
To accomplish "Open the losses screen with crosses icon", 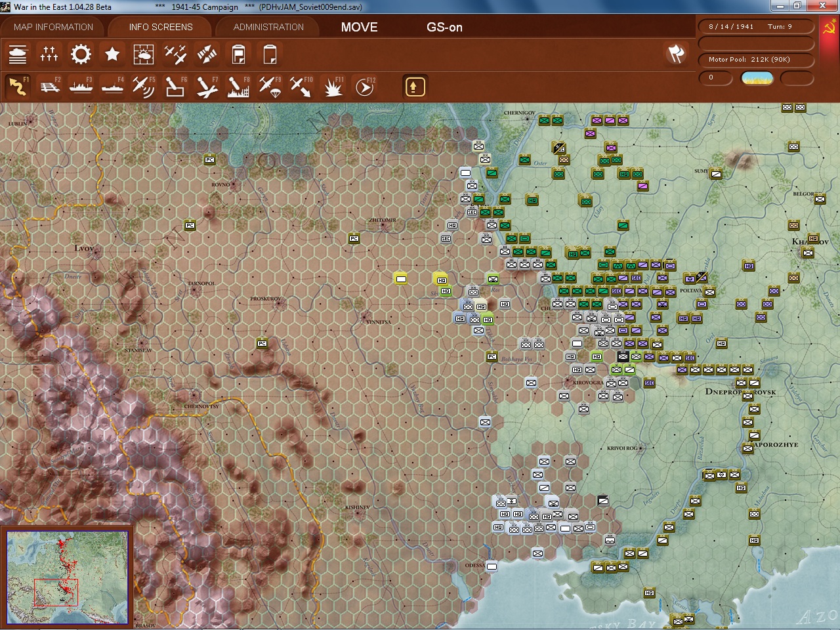I will pos(49,54).
